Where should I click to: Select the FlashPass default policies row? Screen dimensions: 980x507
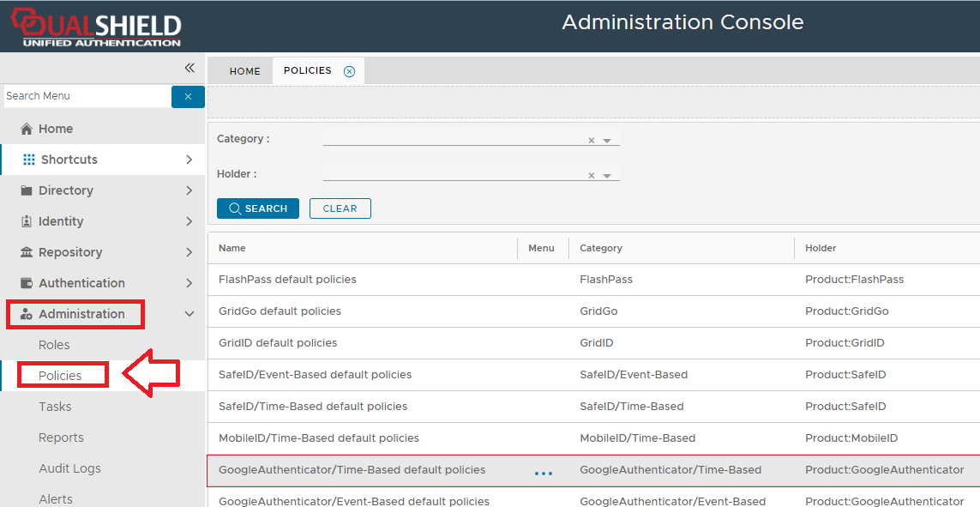coord(287,280)
